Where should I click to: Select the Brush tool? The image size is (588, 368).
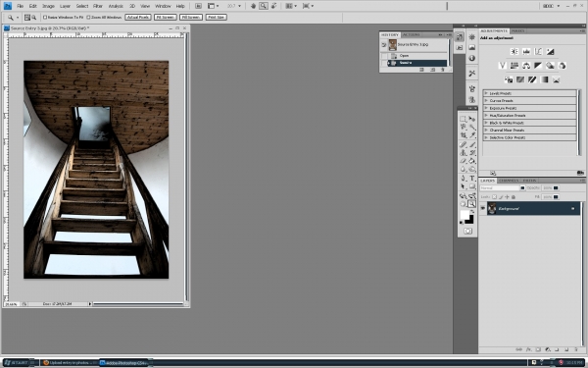(472, 144)
